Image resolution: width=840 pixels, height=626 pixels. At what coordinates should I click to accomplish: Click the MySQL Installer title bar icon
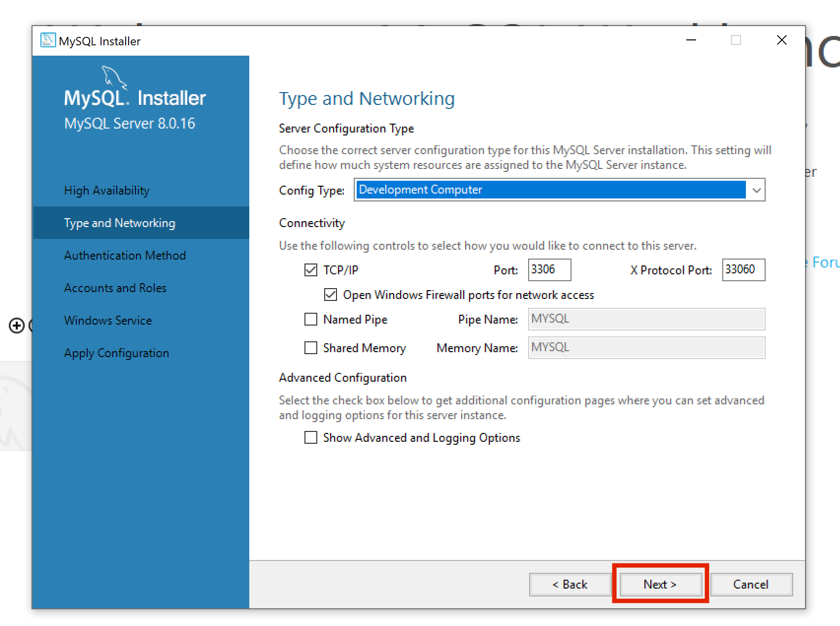48,40
